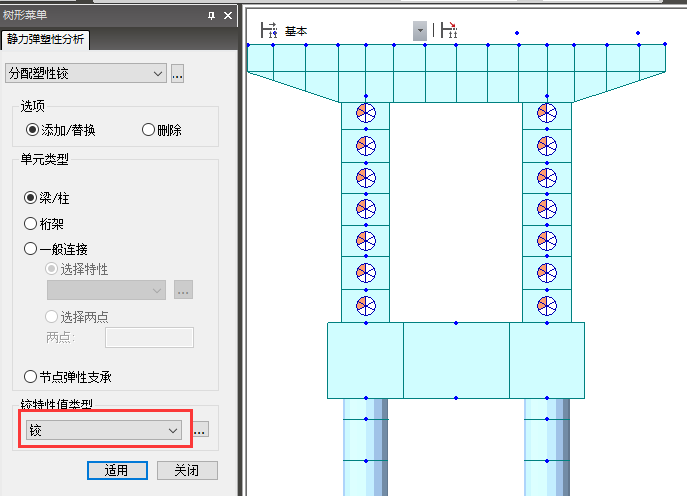687x496 pixels.
Task: Click top plastic hinge symbol on right column
Action: tap(546, 114)
